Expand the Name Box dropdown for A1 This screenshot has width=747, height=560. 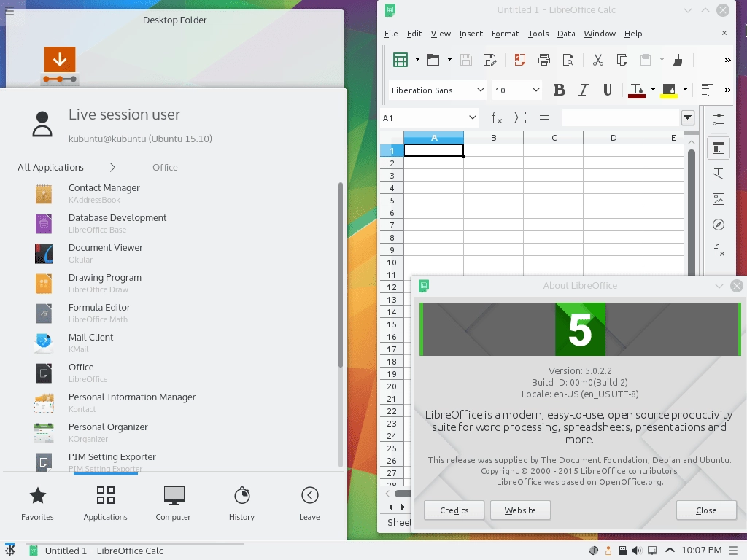(472, 117)
